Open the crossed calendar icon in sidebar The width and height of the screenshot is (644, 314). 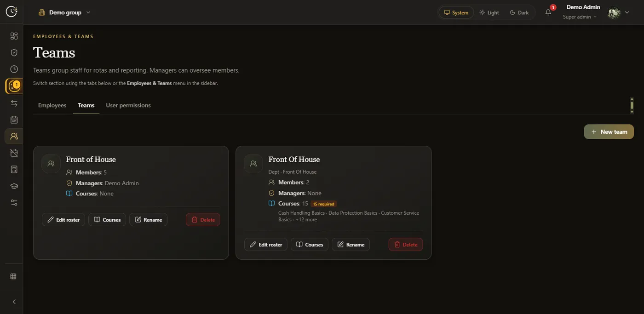tap(14, 153)
